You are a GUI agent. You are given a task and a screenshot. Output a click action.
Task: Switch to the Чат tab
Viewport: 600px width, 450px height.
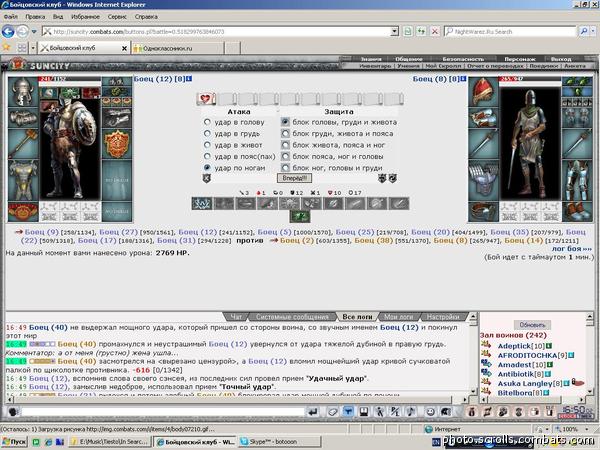point(236,317)
